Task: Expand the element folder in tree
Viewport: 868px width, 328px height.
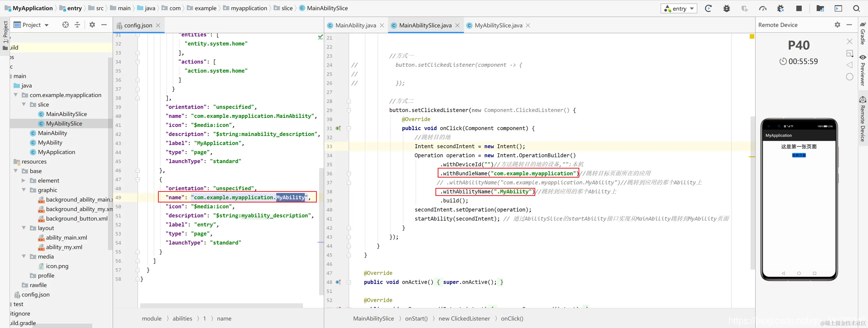Action: (24, 181)
